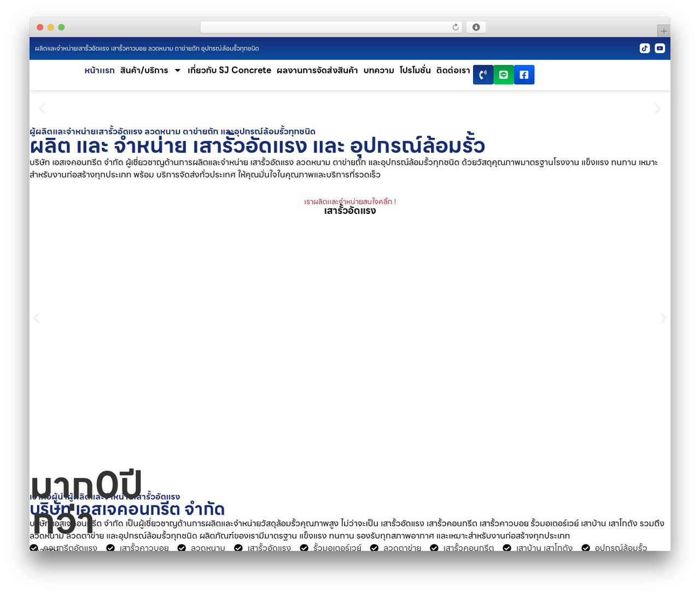The height and width of the screenshot is (593, 700).
Task: Open the TikTok social icon
Action: tap(645, 48)
